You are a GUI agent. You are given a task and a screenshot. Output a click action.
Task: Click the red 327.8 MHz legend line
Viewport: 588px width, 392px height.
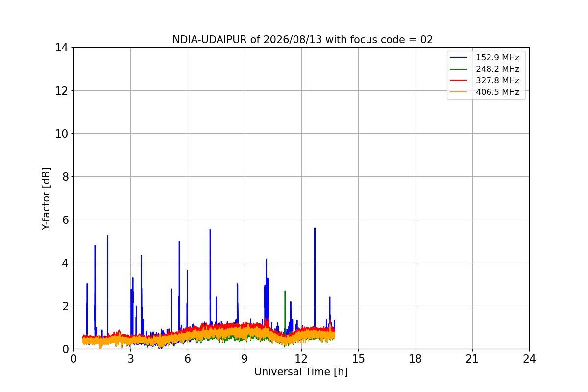tap(460, 80)
